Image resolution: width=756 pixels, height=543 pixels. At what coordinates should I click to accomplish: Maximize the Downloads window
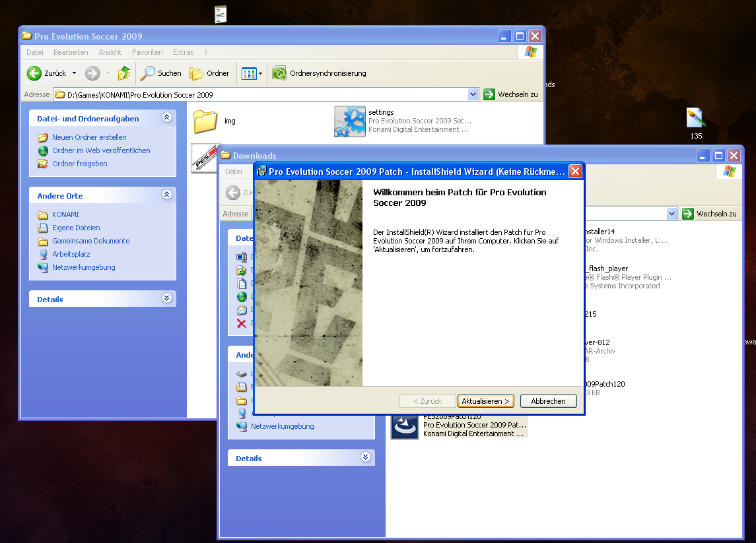pos(718,155)
